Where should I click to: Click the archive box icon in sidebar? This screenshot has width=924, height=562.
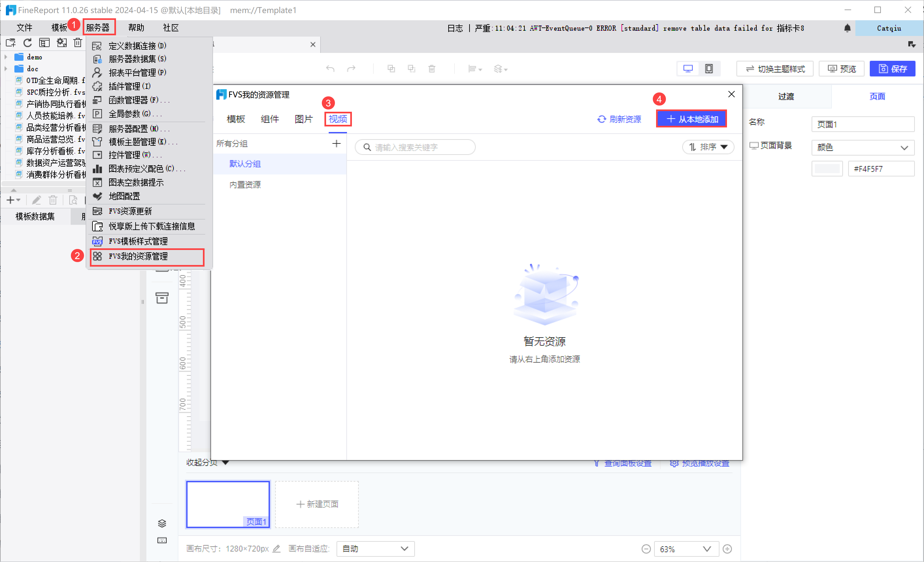162,298
